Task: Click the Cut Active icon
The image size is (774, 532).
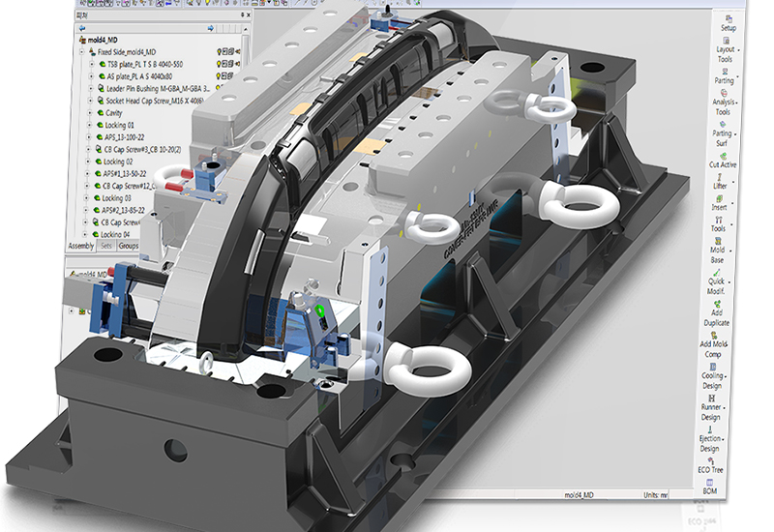Action: point(723,160)
